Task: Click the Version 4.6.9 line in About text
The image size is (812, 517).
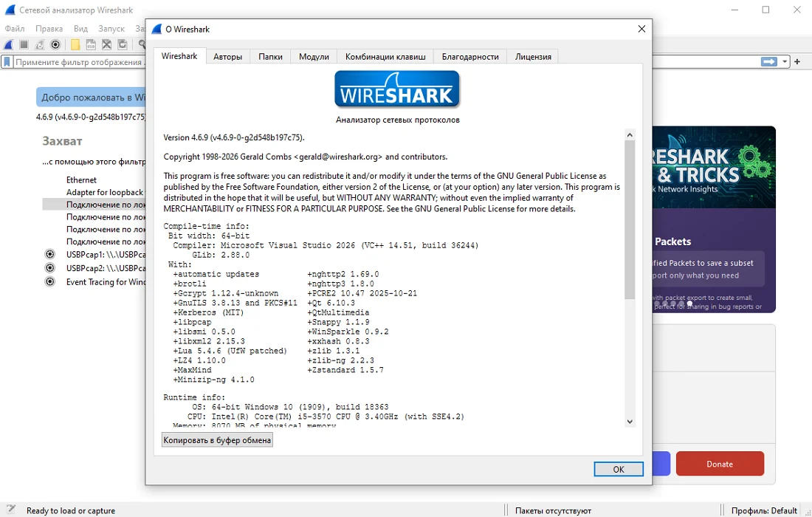Action: point(234,137)
